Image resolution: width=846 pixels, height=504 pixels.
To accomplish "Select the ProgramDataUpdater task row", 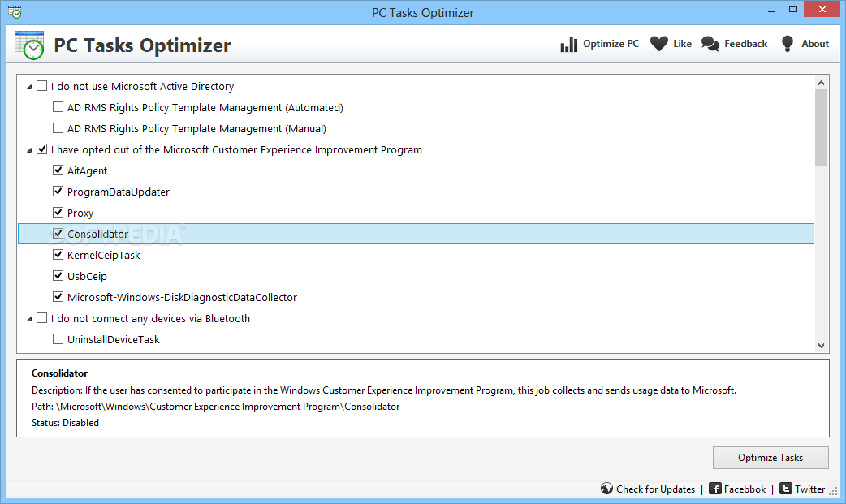I will click(x=119, y=192).
